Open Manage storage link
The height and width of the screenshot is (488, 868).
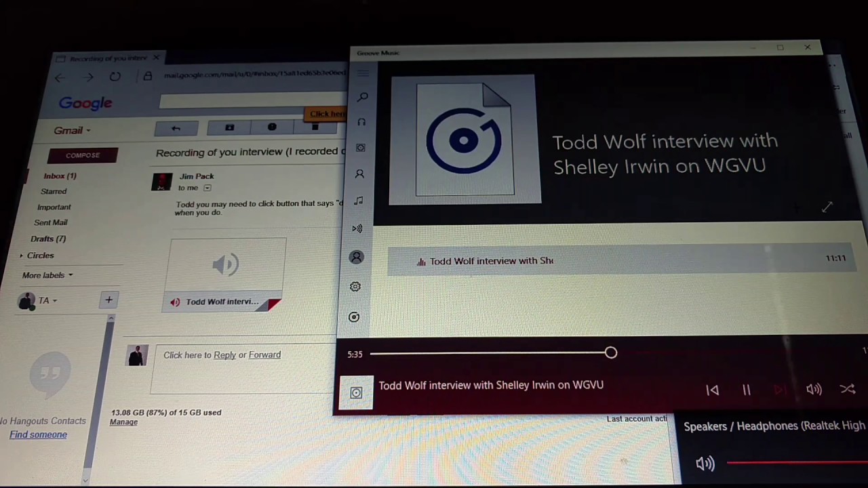tap(123, 422)
